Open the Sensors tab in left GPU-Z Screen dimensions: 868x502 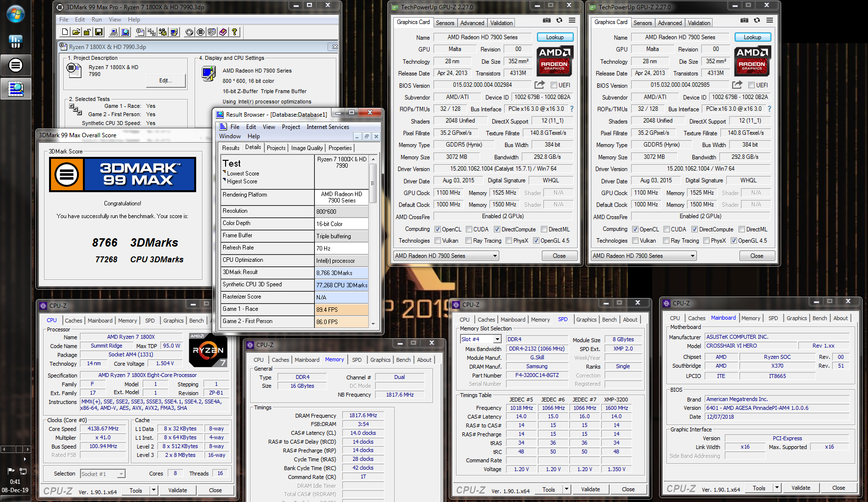[x=445, y=23]
